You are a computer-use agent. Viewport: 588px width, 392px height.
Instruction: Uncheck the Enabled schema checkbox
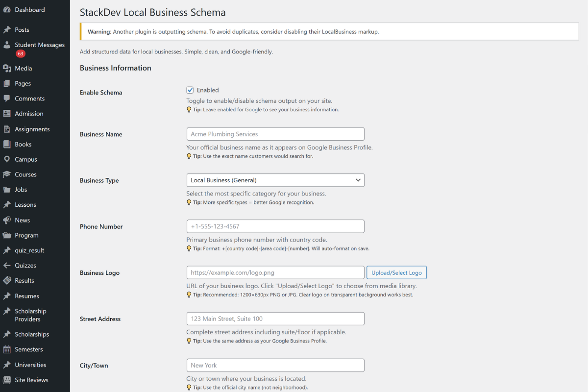click(x=190, y=90)
